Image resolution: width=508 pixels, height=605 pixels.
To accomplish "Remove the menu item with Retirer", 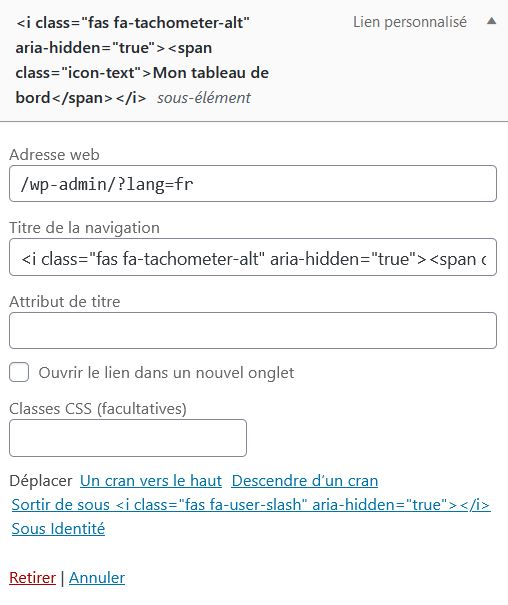I will [x=32, y=578].
